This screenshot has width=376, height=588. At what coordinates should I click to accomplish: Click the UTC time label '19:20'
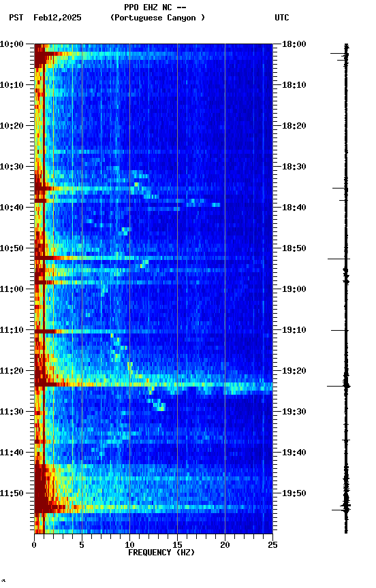[x=294, y=371]
